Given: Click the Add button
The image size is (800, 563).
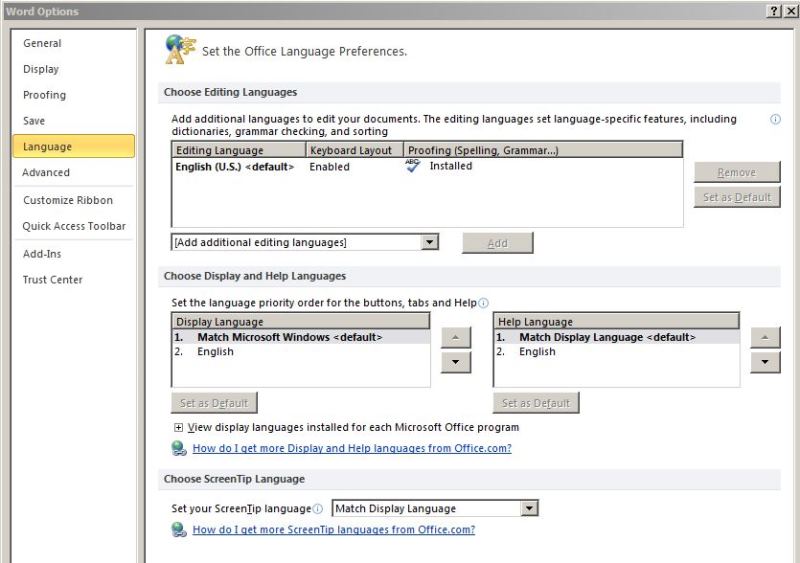Looking at the screenshot, I should point(497,243).
